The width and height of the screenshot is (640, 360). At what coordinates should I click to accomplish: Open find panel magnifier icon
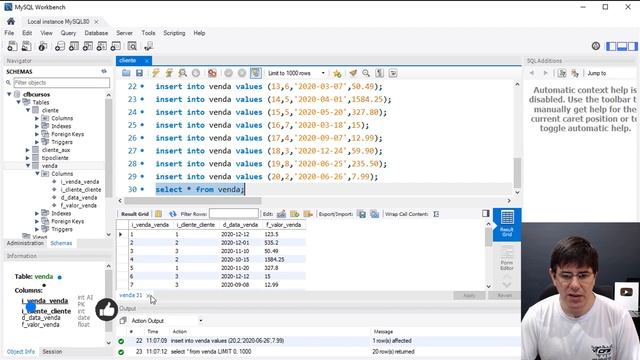point(366,73)
